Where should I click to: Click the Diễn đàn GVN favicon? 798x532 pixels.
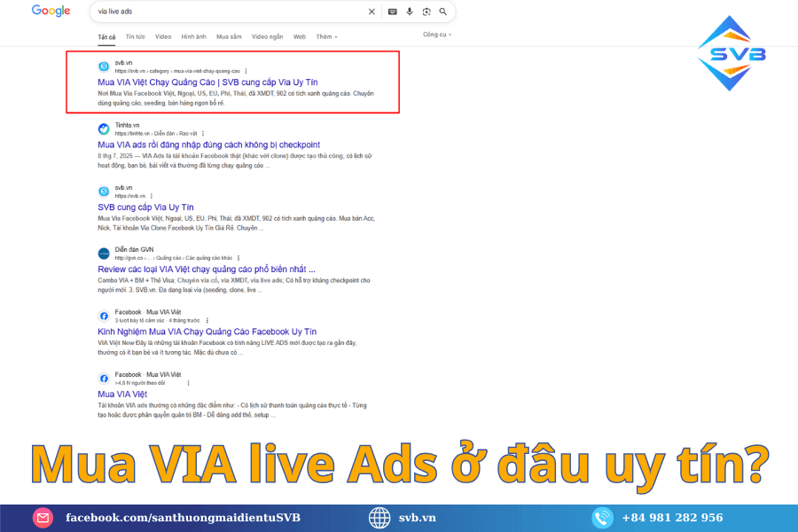[x=104, y=254]
